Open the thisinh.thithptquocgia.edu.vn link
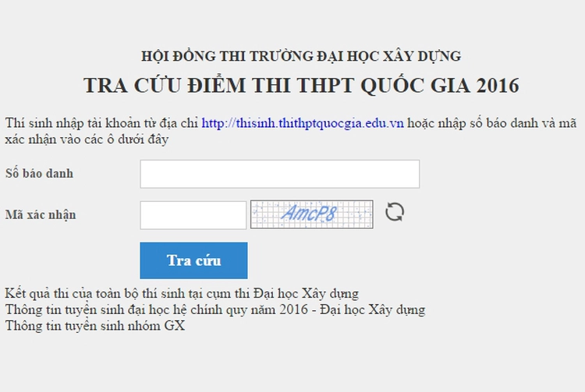Screen dimensions: 585x392 303,123
